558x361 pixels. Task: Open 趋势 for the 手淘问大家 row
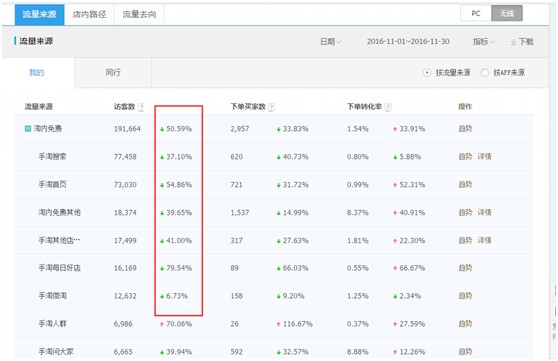click(x=465, y=352)
